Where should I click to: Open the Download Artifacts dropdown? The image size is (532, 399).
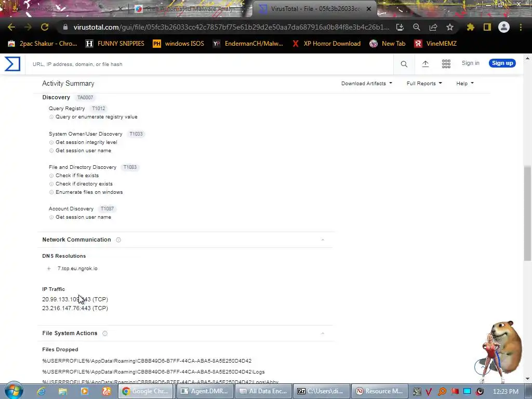tap(366, 84)
